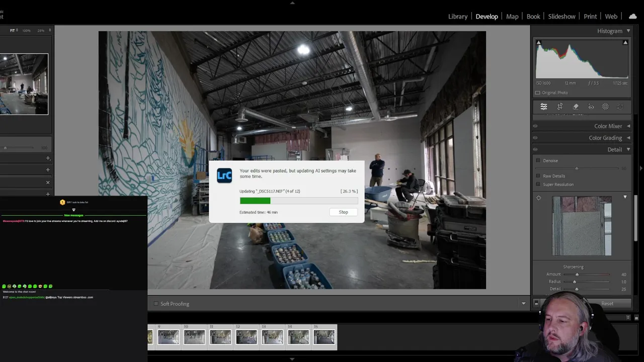Select filmstrip thumbnail 15
This screenshot has height=362, width=644.
(325, 337)
